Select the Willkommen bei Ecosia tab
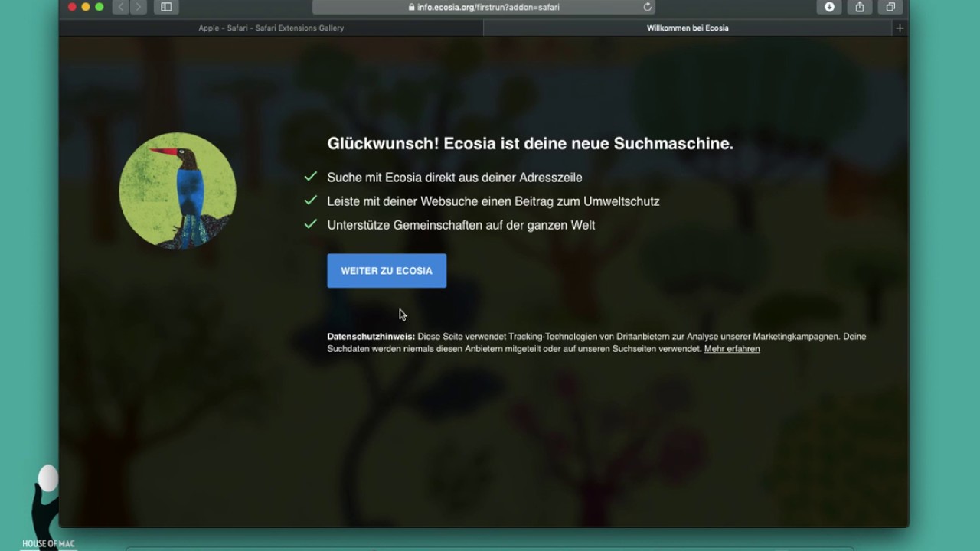Screen dimensions: 980x551 click(688, 28)
